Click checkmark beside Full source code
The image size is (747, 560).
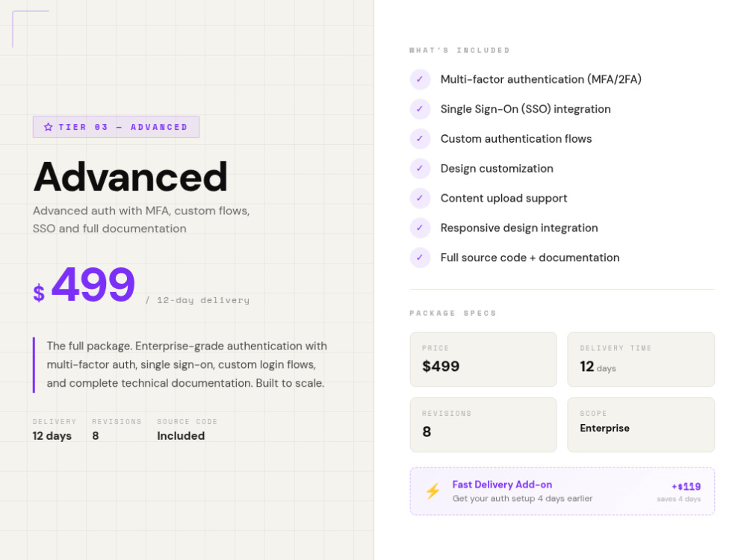[x=420, y=258]
